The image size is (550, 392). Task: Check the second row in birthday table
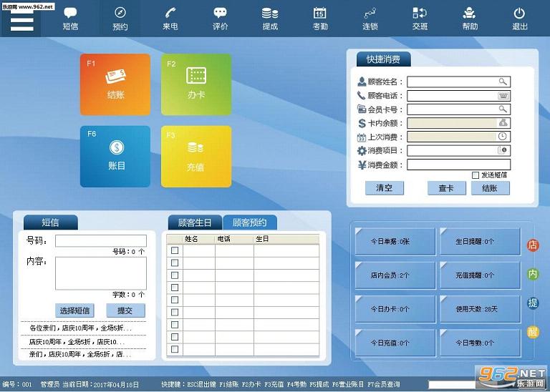(x=174, y=263)
